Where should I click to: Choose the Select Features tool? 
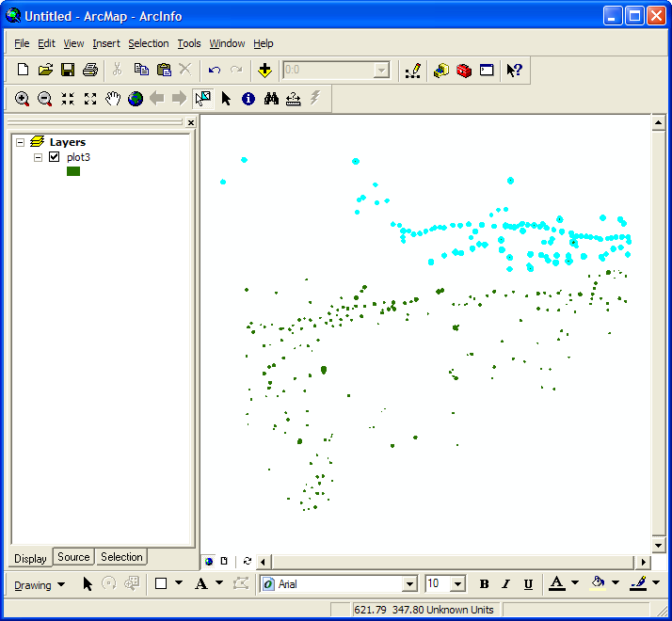tap(202, 99)
